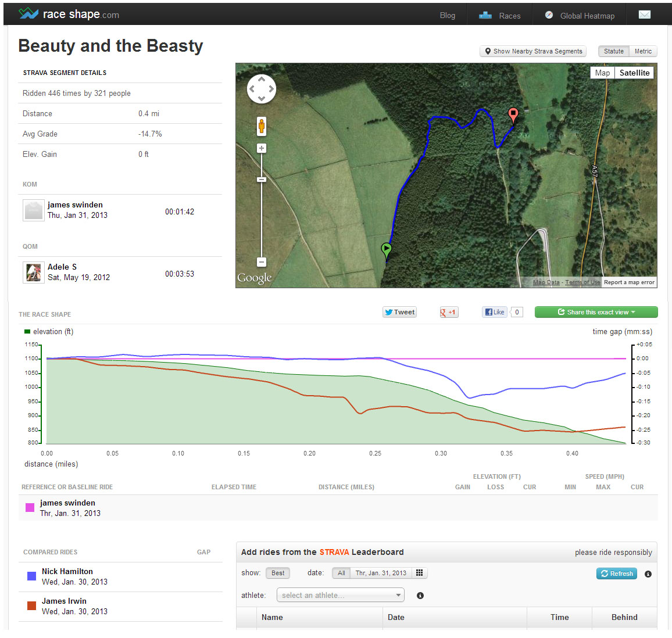Click the red finish pin on map
The image size is (672, 638).
(513, 114)
